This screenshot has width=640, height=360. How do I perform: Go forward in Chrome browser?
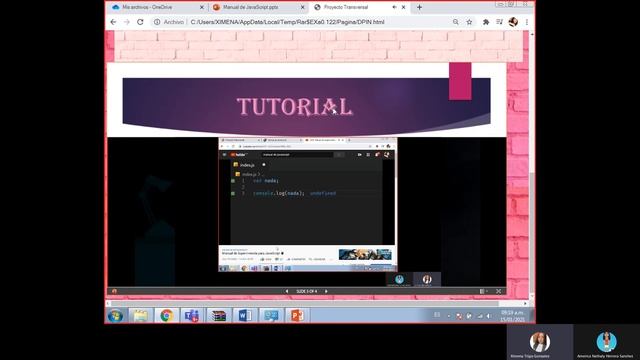(x=127, y=22)
